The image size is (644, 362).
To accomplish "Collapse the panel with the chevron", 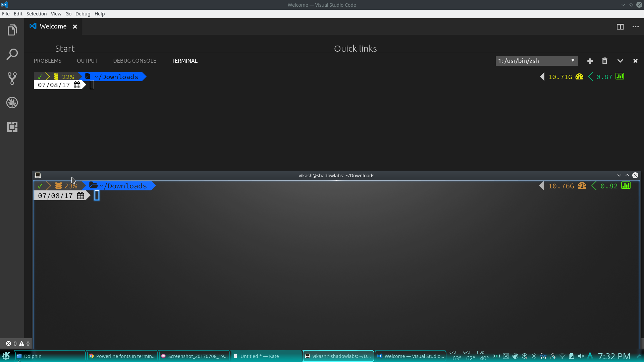I will pyautogui.click(x=620, y=61).
